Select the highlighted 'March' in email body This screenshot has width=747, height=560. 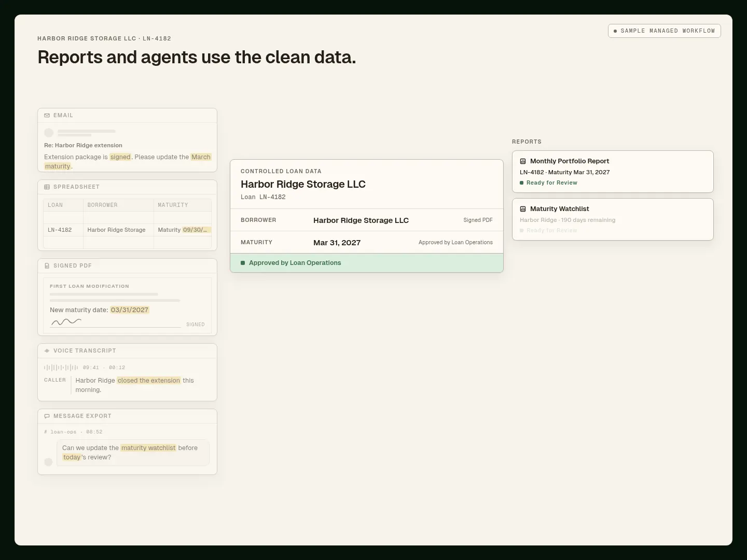[x=201, y=157]
